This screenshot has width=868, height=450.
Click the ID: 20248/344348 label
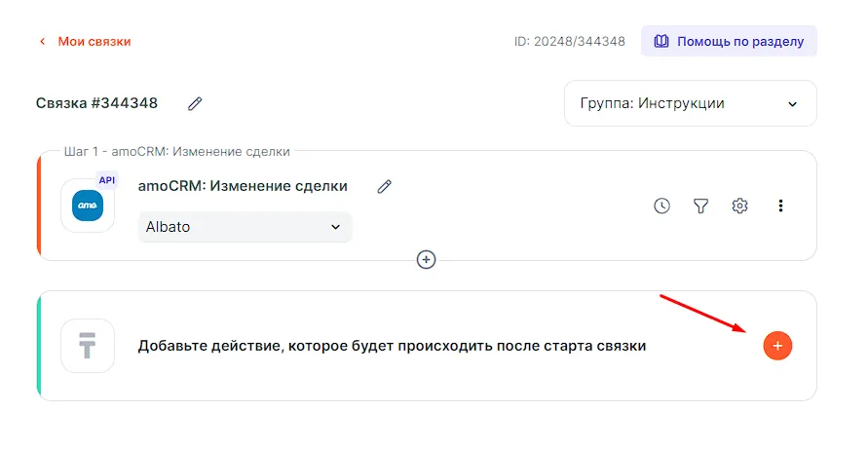tap(570, 42)
